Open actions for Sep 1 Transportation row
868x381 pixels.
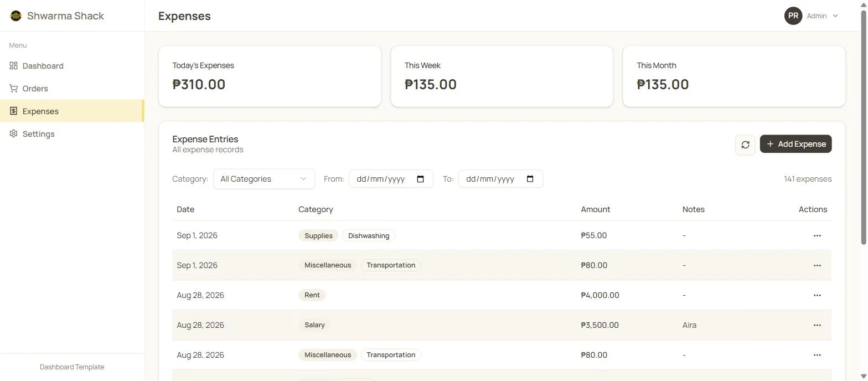point(817,265)
